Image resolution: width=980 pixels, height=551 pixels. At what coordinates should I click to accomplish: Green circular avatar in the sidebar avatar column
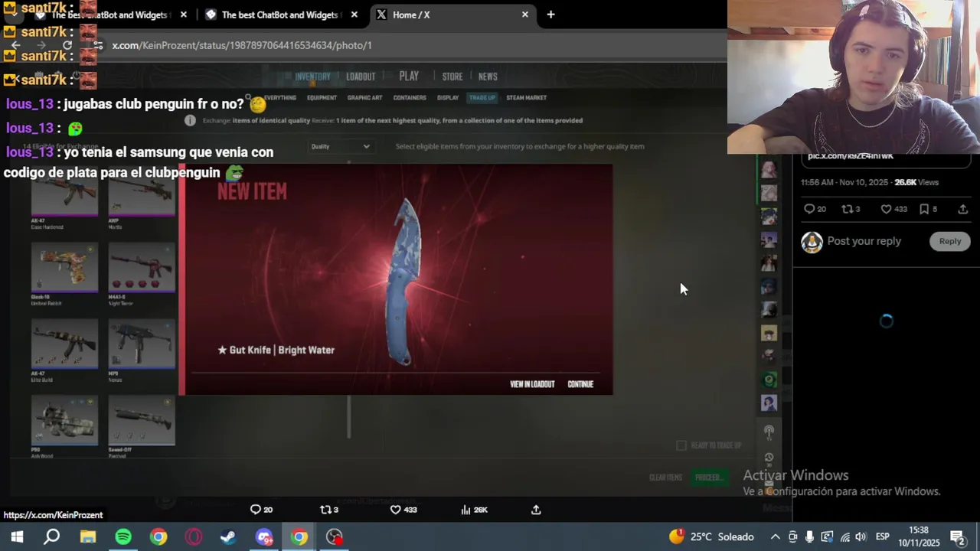click(x=769, y=380)
